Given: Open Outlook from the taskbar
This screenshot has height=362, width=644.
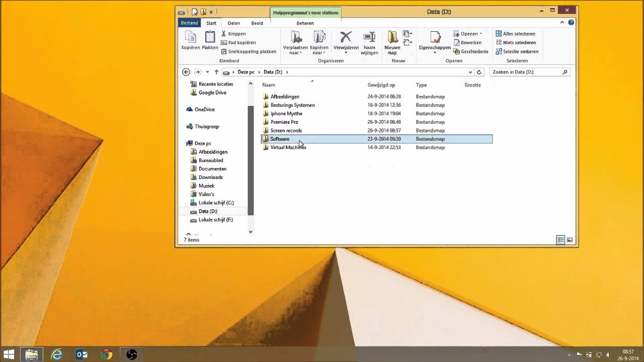Looking at the screenshot, I should pos(82,354).
